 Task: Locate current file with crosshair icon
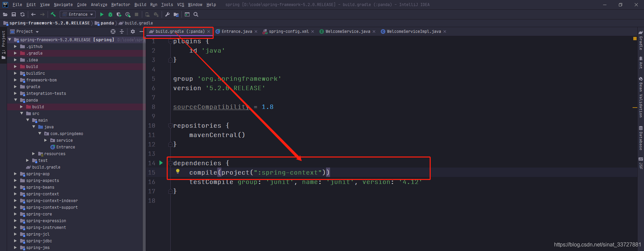click(113, 32)
